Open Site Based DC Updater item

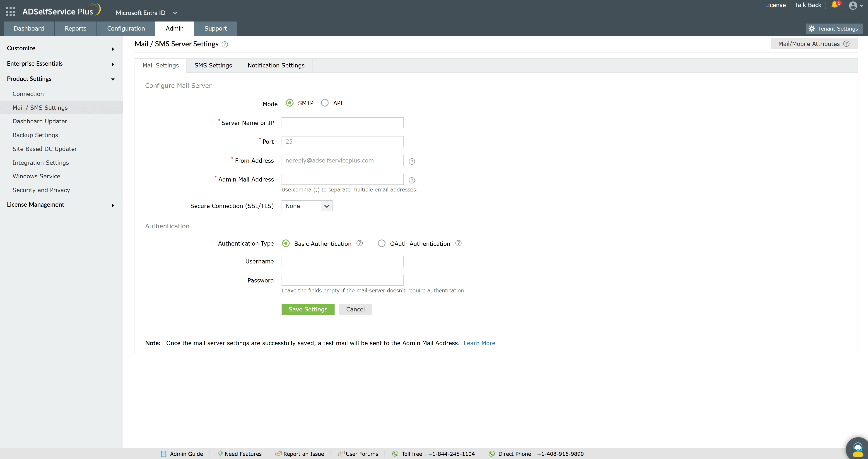61,149
